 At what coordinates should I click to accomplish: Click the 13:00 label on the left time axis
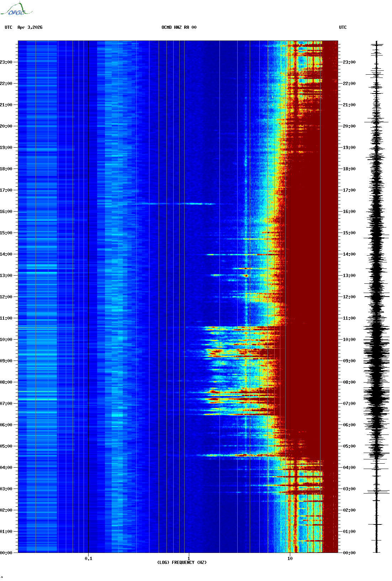[x=6, y=276]
